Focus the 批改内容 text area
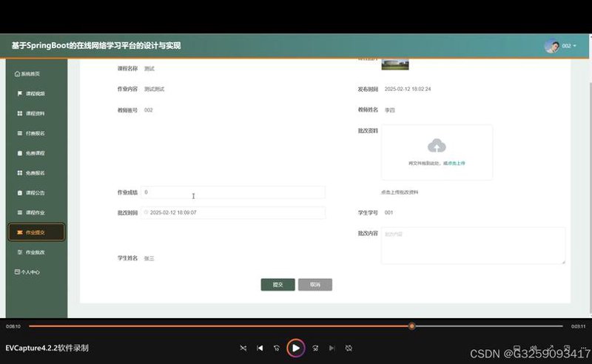Image resolution: width=592 pixels, height=364 pixels. point(474,246)
